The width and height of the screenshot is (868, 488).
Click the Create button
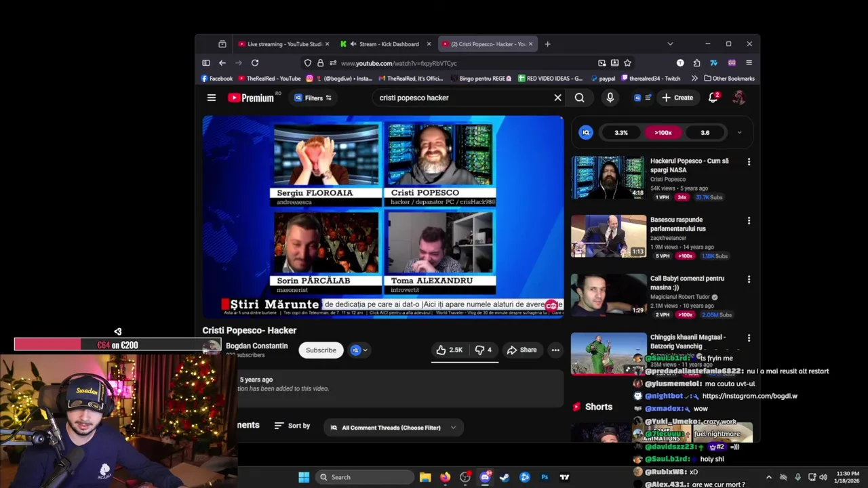tap(677, 98)
